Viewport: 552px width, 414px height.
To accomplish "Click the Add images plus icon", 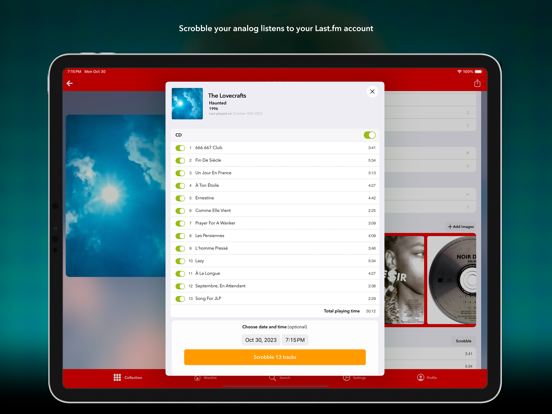I will point(450,226).
